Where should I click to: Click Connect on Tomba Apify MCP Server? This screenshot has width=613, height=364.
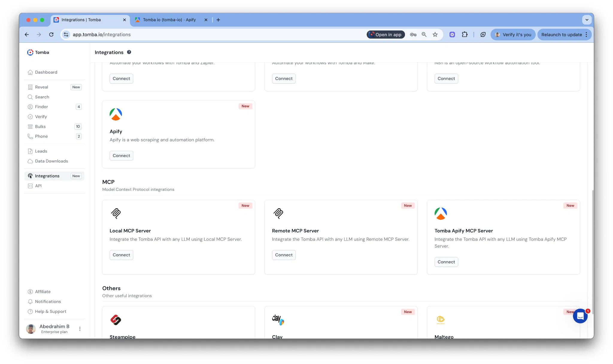pos(446,262)
